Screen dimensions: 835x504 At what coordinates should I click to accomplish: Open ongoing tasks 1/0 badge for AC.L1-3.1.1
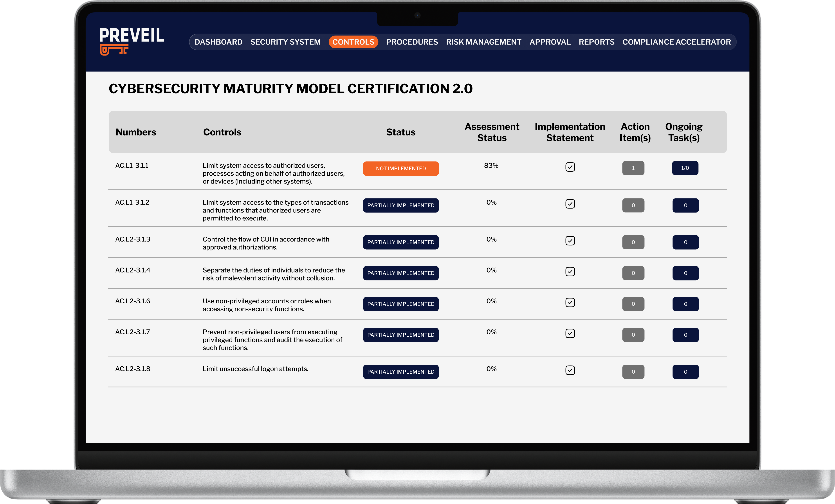pos(685,168)
